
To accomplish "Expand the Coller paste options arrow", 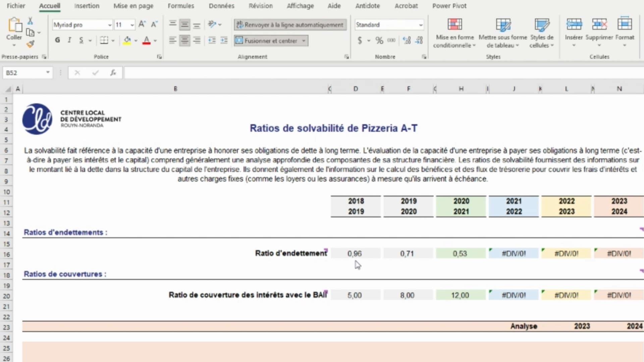I will coord(14,45).
